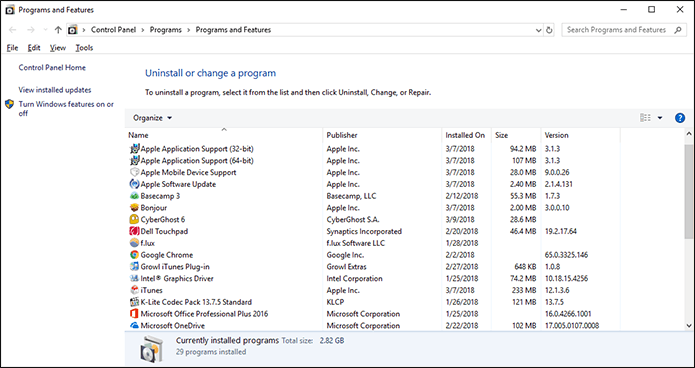Click the Apple Mobile Device Support shield icon
Viewport: 695px width, 368px height.
134,172
